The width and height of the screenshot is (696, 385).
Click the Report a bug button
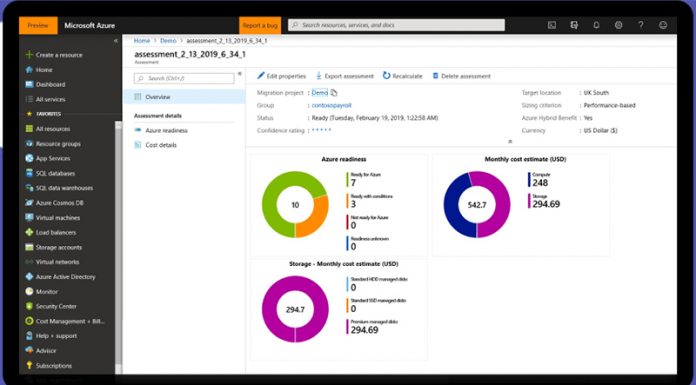point(260,25)
